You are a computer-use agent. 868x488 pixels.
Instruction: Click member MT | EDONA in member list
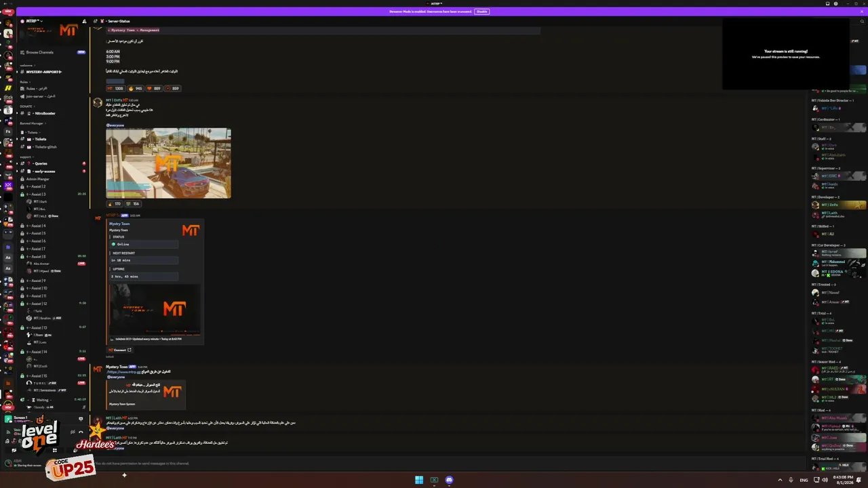coord(839,272)
